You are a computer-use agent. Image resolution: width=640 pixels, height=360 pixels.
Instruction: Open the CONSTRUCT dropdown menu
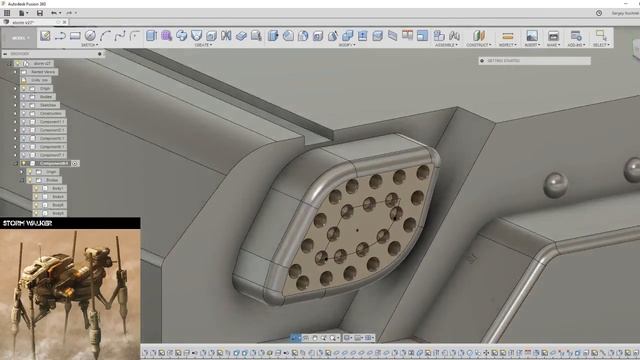point(479,45)
